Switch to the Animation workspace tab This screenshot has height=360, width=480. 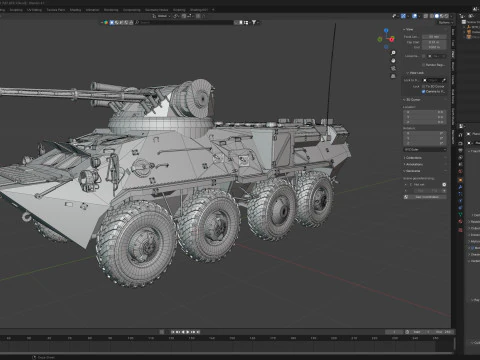[x=92, y=10]
